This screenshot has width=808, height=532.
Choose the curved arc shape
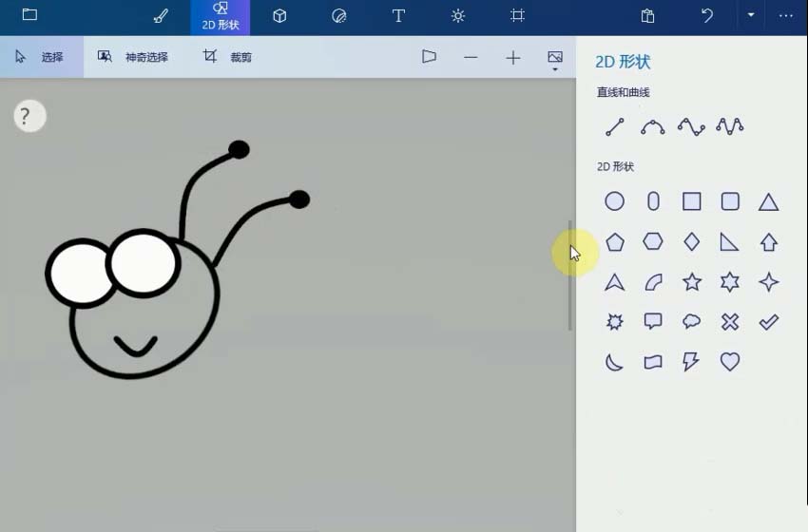coord(653,282)
